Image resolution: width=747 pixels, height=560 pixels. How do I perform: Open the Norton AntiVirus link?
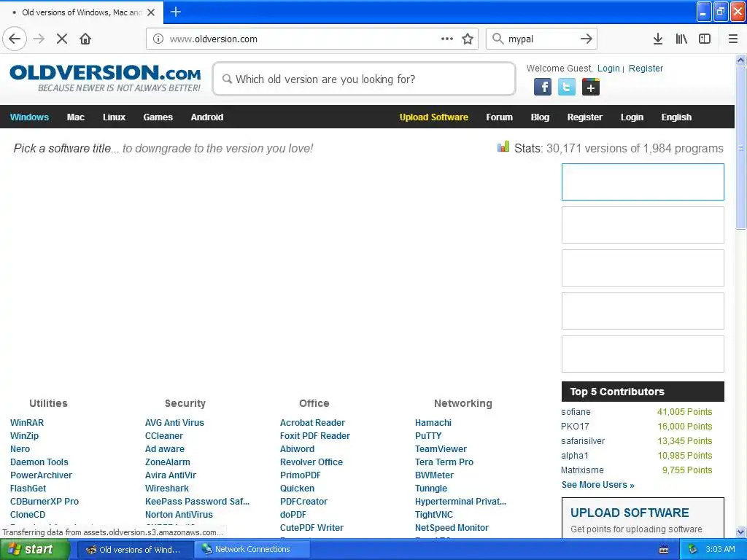point(179,514)
